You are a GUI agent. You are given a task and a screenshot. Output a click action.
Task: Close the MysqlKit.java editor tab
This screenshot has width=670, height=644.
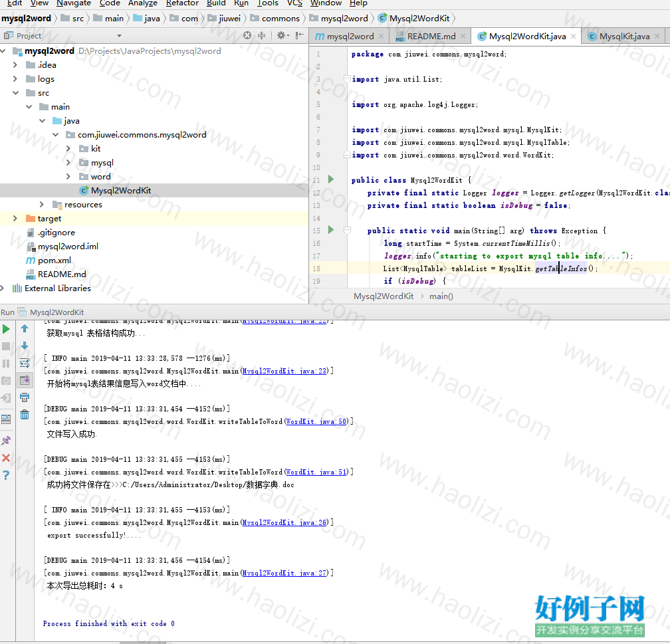point(657,37)
